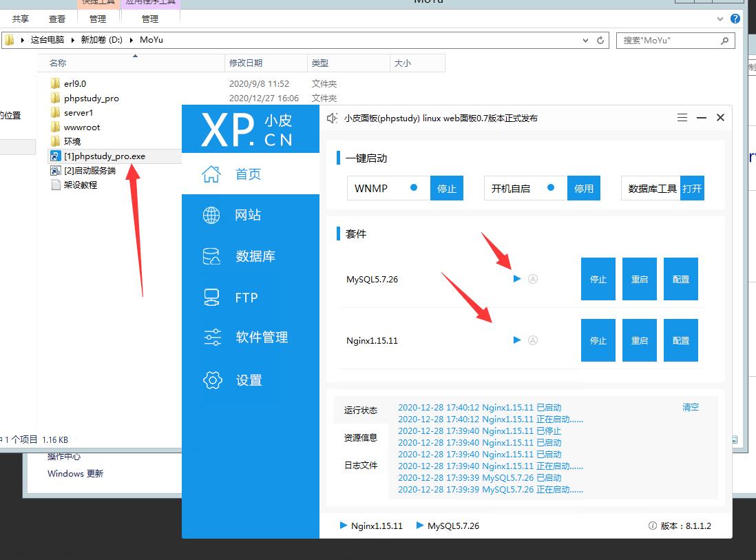Click 清空 to clear run log
The image size is (756, 560).
click(x=690, y=407)
